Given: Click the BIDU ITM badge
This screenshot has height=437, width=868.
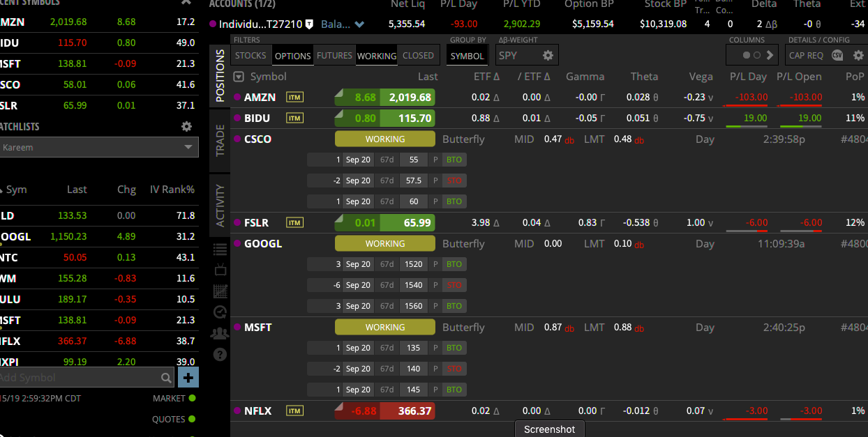Looking at the screenshot, I should pos(295,118).
